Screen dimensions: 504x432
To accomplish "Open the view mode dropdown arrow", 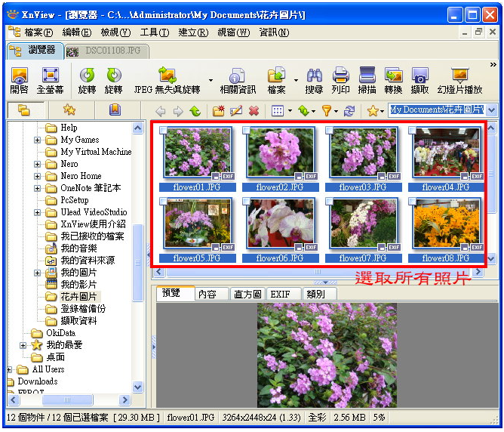I will pos(290,111).
